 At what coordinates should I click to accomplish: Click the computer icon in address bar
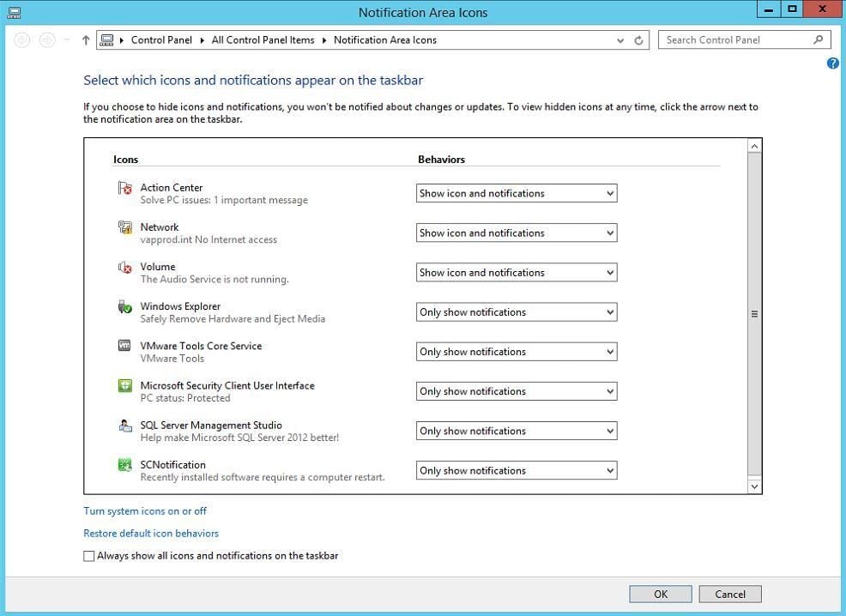click(107, 40)
